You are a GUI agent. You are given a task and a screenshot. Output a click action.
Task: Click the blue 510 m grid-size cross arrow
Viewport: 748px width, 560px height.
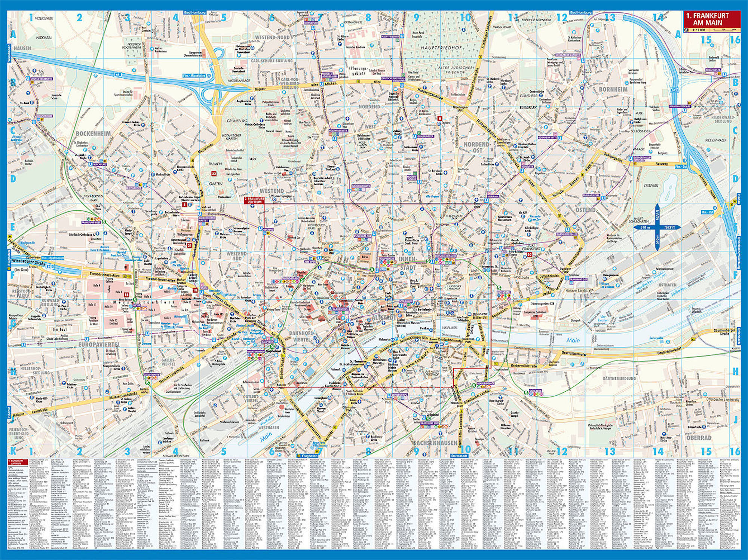(x=657, y=227)
